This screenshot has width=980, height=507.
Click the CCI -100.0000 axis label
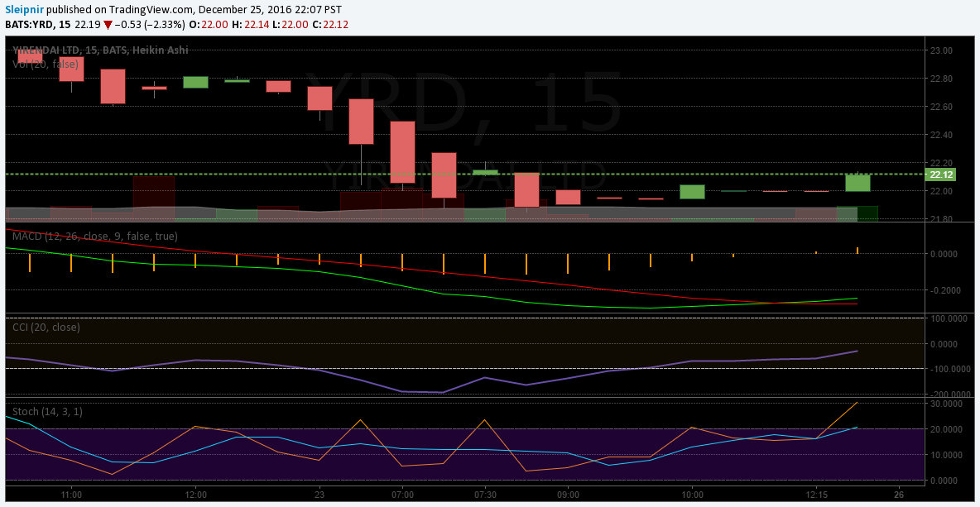tap(951, 369)
